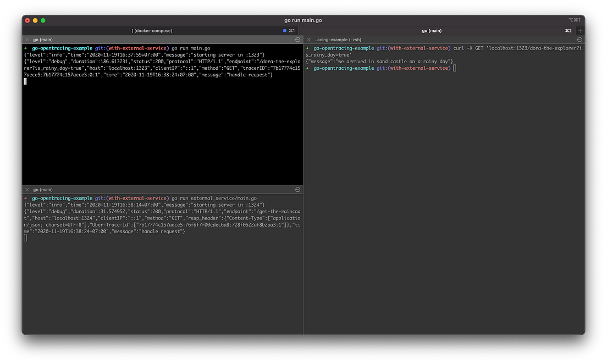This screenshot has width=607, height=364.
Task: Close the top-left go (main) pane
Action: [27, 40]
